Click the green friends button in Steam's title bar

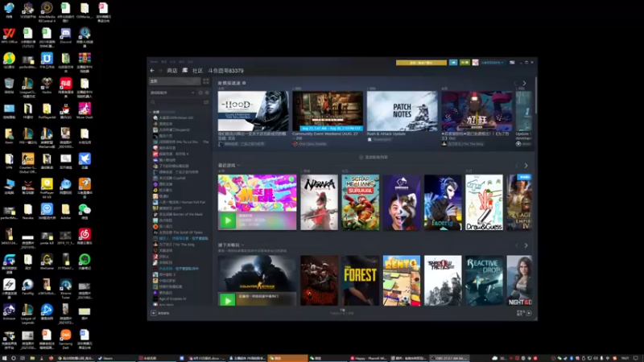[x=464, y=63]
